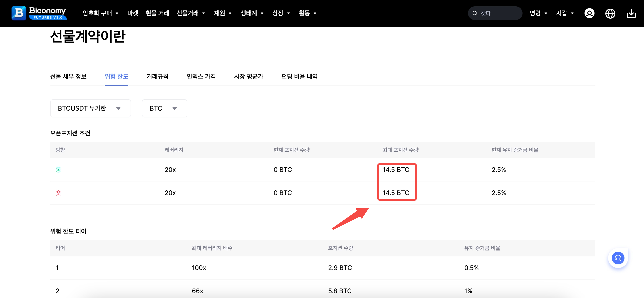Open the 마켓 menu item
Image resolution: width=644 pixels, height=298 pixels.
(133, 13)
